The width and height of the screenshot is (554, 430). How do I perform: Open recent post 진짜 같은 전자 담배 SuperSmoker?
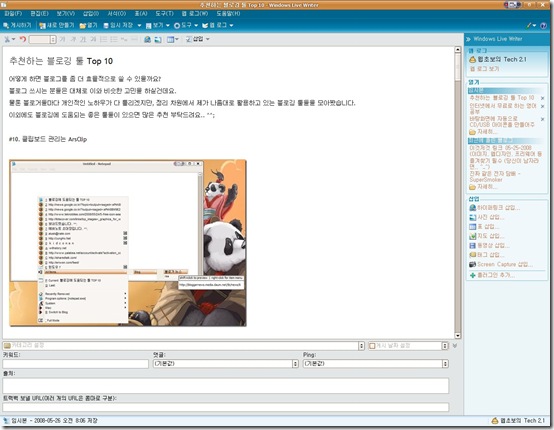click(495, 177)
